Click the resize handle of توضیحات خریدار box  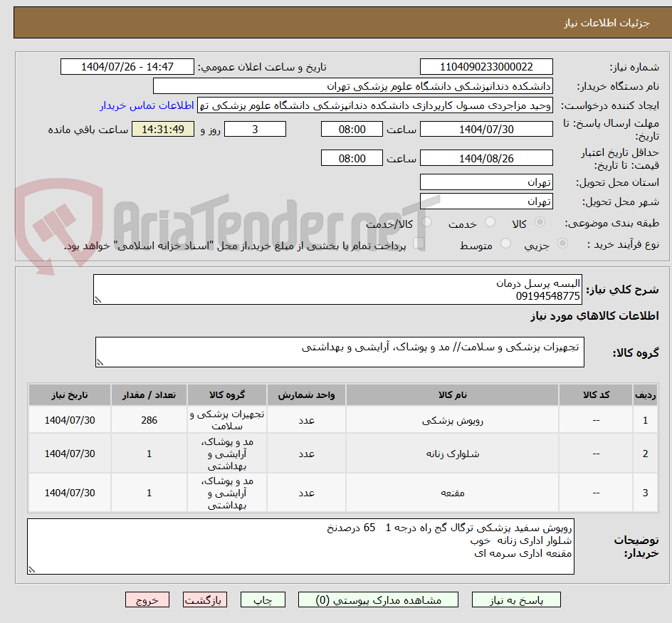click(x=31, y=570)
